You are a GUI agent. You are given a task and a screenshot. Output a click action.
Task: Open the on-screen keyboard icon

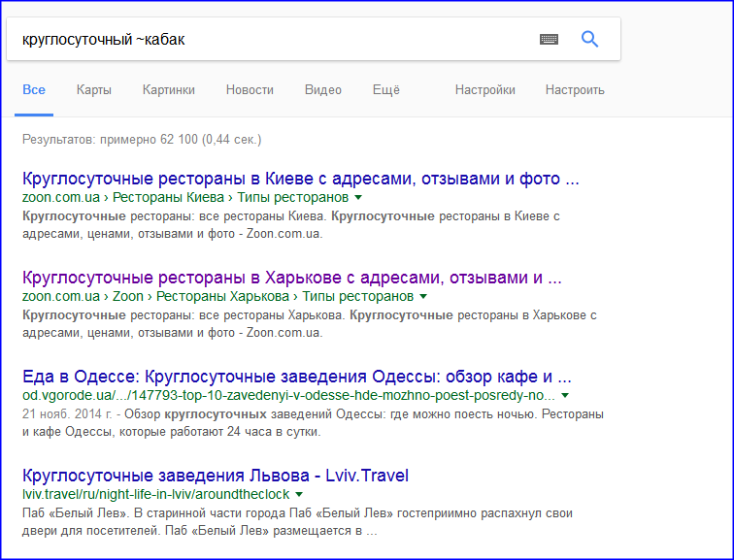(549, 39)
